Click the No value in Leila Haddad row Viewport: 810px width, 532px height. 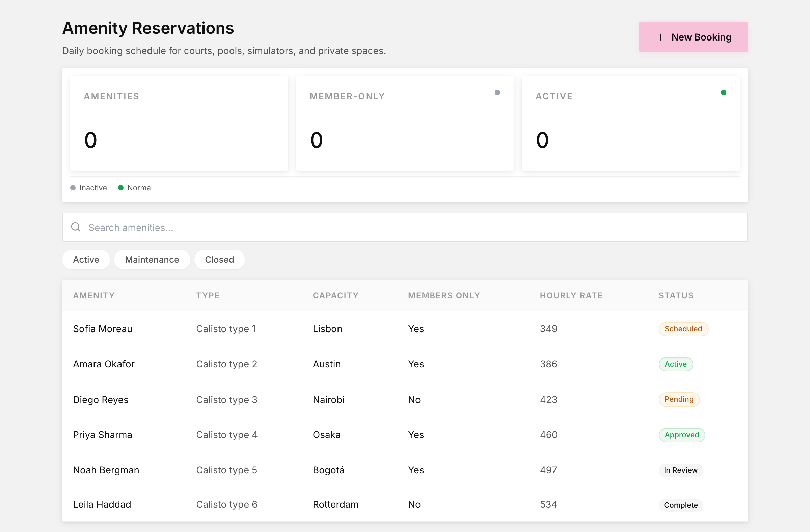click(414, 504)
